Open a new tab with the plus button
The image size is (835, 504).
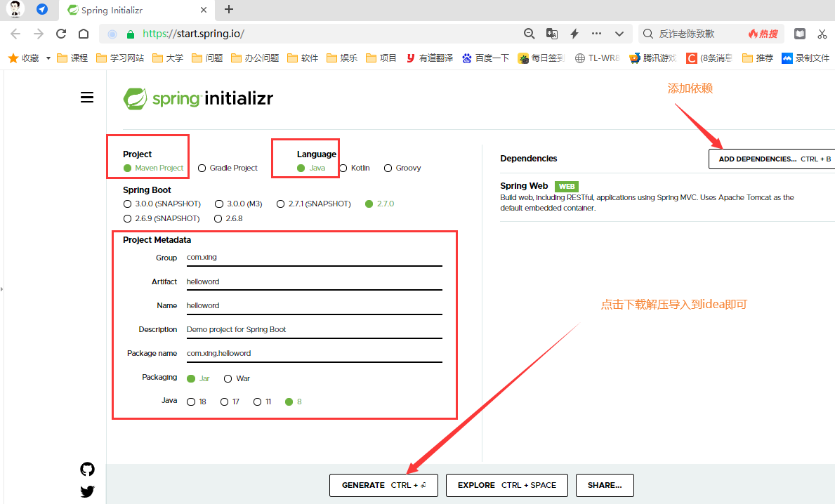(x=229, y=9)
